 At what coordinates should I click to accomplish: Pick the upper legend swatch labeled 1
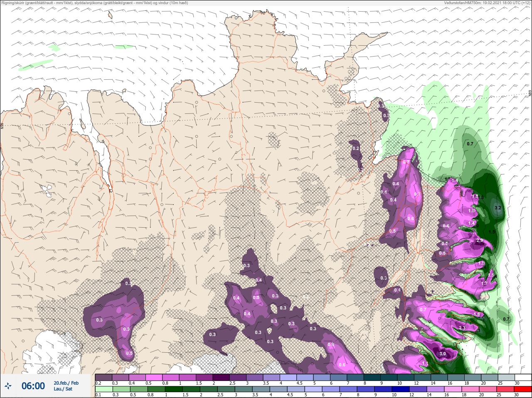click(187, 377)
